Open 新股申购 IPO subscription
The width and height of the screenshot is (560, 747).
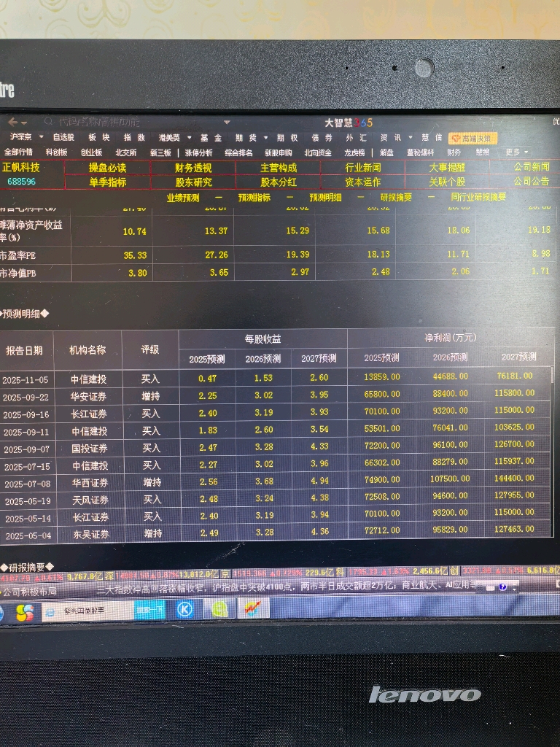[x=278, y=152]
